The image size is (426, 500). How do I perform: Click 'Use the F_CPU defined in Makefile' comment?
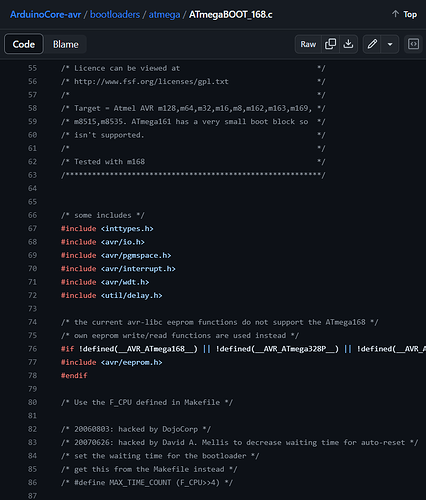(147, 402)
